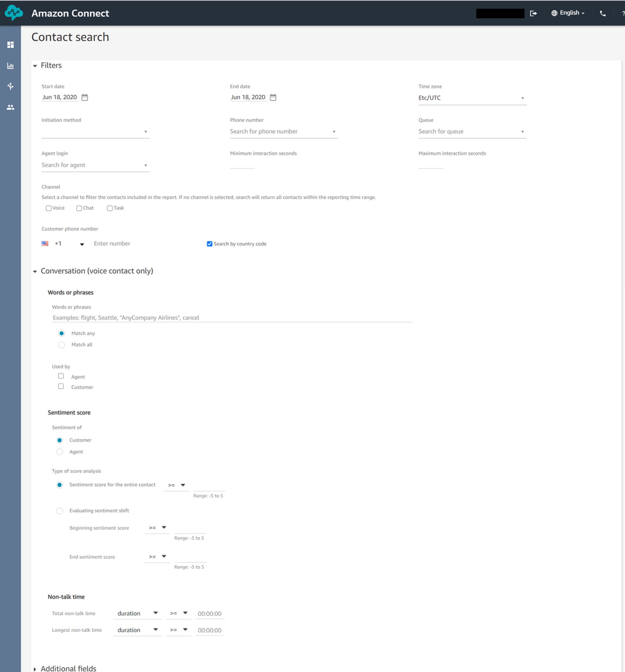Open the routing arrows sidebar icon
The height and width of the screenshot is (672, 625).
pos(10,86)
